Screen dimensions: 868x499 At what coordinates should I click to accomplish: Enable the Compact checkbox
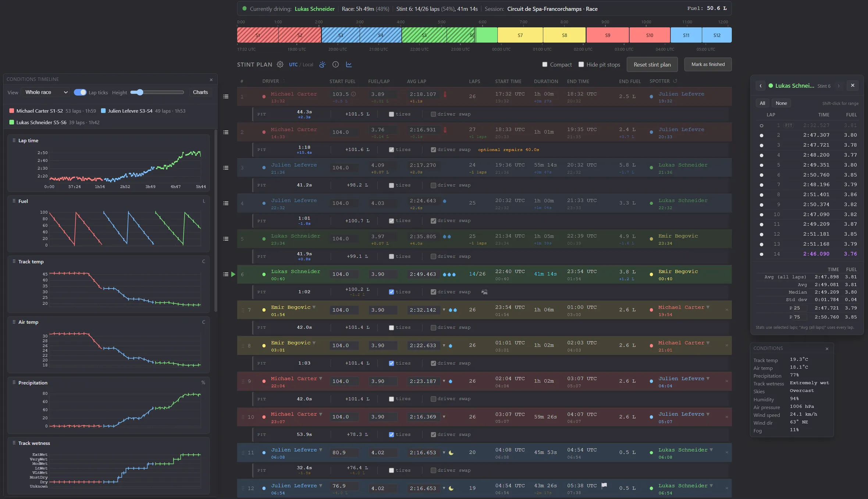(x=545, y=64)
